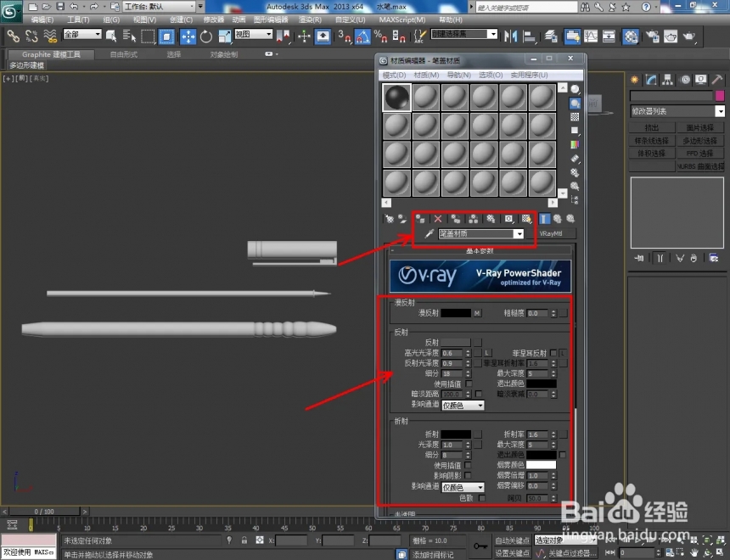Open workspace 工作台: 默认 dropdown
730x560 pixels.
(x=160, y=7)
